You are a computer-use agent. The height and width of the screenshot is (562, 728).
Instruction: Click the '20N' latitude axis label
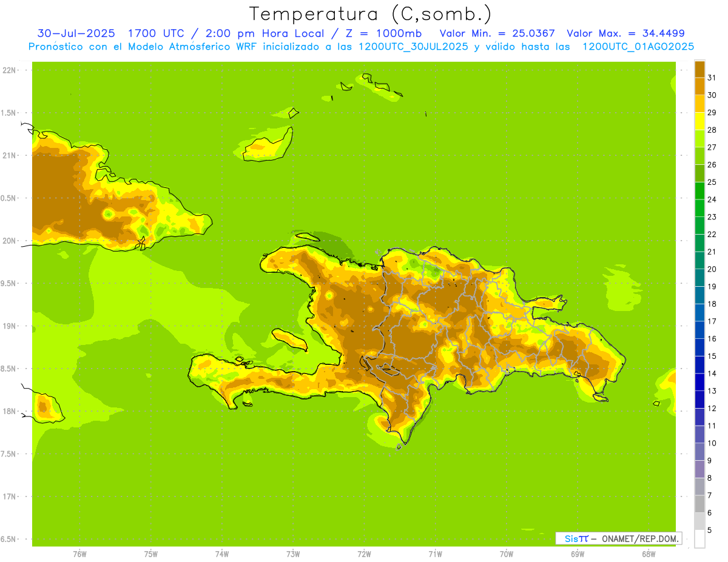[9, 241]
